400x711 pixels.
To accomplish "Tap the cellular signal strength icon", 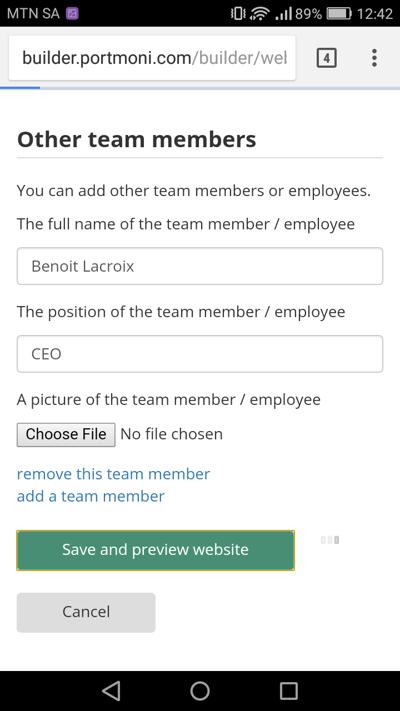I will coord(283,14).
